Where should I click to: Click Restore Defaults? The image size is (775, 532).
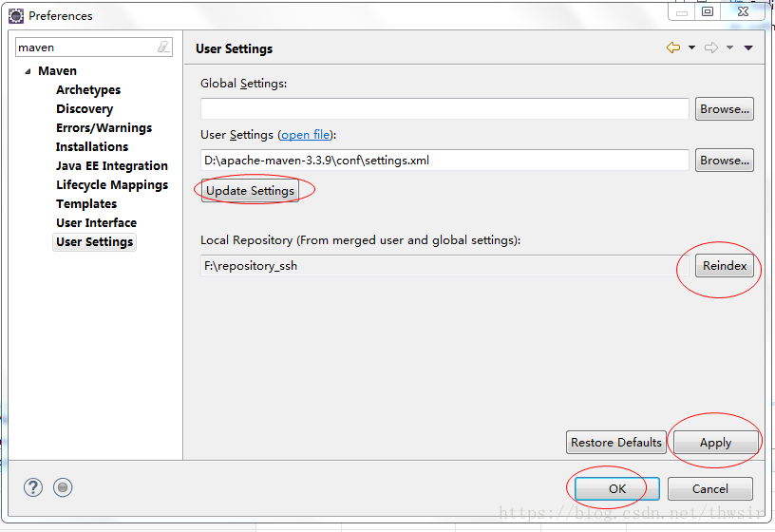tap(615, 442)
